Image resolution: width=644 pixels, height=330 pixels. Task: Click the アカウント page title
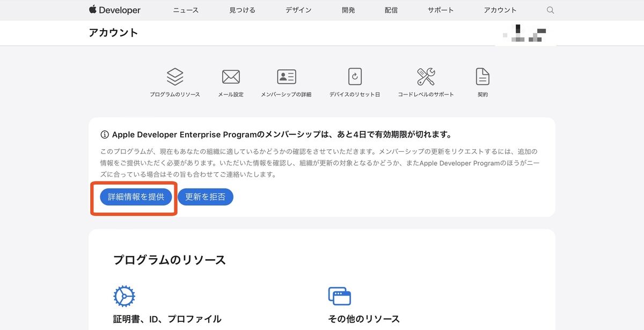point(113,33)
